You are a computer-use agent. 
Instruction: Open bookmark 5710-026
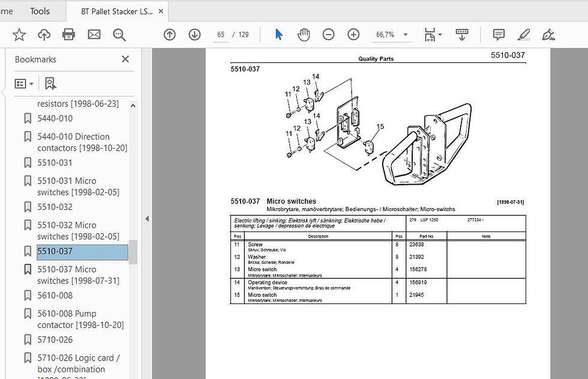pos(55,339)
